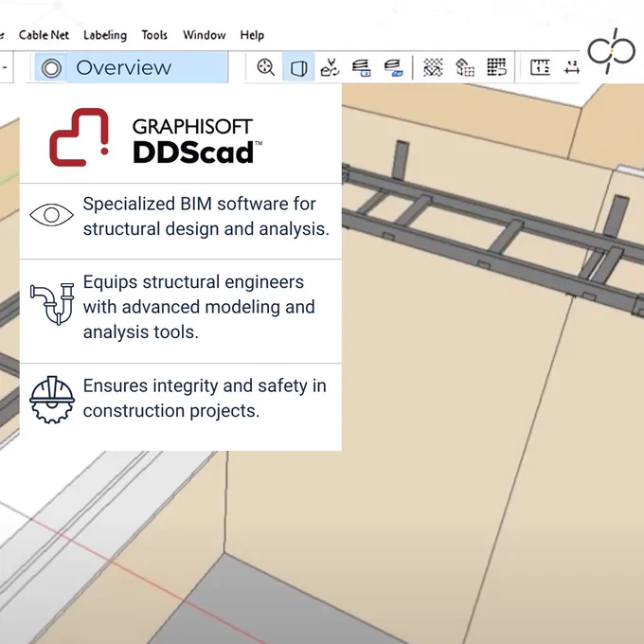This screenshot has height=644, width=644.
Task: Open the Tools menu
Action: [x=154, y=35]
